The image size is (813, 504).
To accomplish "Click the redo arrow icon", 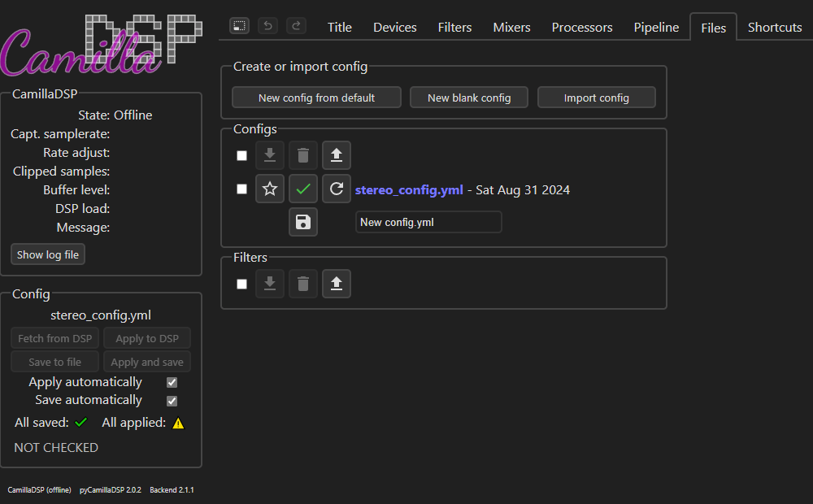I will 296,25.
